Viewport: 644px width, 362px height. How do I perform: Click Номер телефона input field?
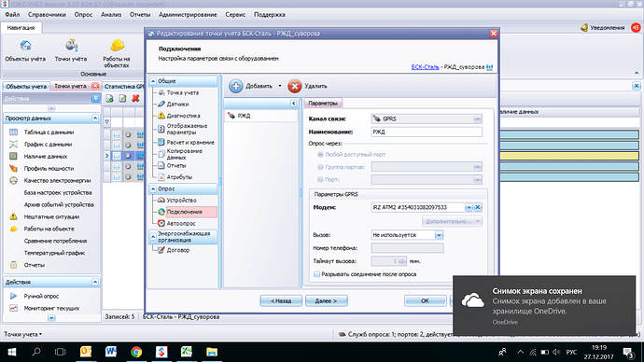(x=408, y=248)
